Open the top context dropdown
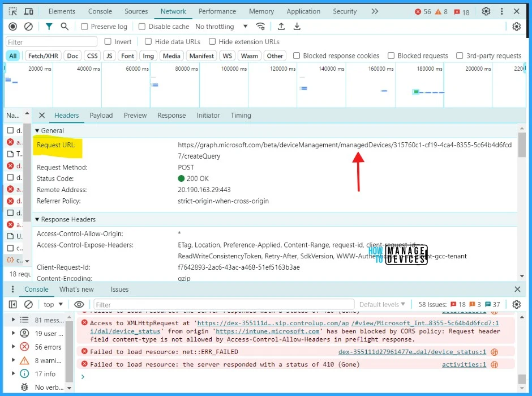Image resolution: width=532 pixels, height=396 pixels. pyautogui.click(x=53, y=305)
